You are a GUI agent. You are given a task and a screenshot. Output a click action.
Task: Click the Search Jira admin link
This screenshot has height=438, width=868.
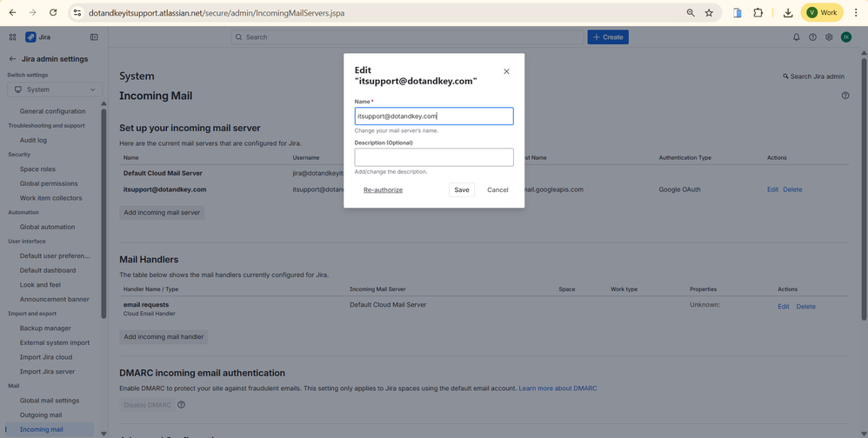pyautogui.click(x=814, y=76)
